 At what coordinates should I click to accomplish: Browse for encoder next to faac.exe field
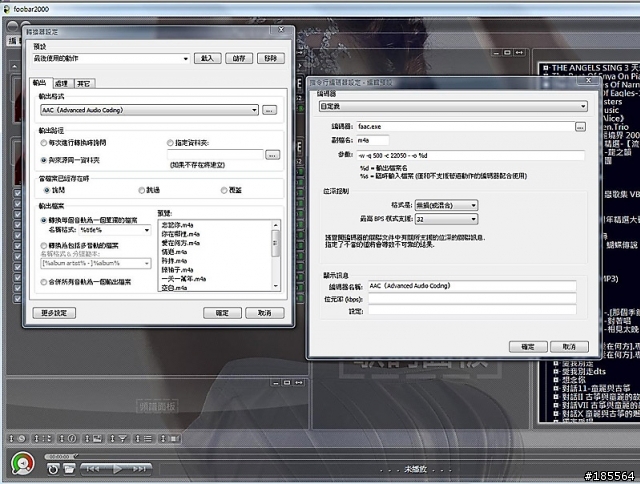tap(580, 127)
